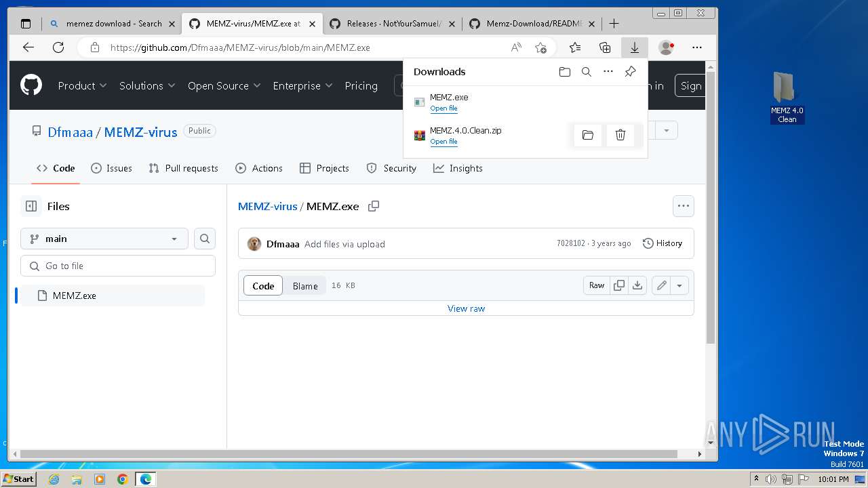Image resolution: width=868 pixels, height=488 pixels.
Task: Open MEMZ-virus repository title link
Action: [x=140, y=132]
